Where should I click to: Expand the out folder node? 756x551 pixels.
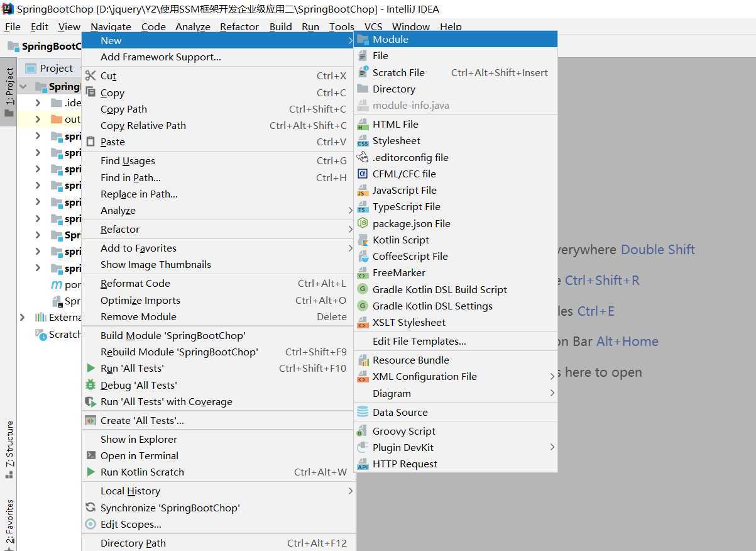click(x=38, y=119)
